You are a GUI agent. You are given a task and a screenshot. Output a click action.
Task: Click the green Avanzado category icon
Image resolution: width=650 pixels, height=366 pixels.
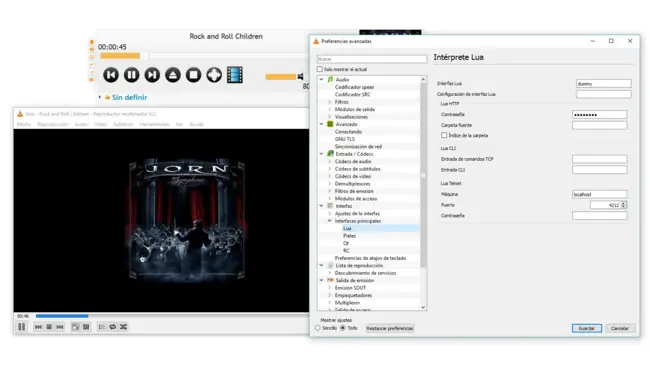[x=330, y=124]
